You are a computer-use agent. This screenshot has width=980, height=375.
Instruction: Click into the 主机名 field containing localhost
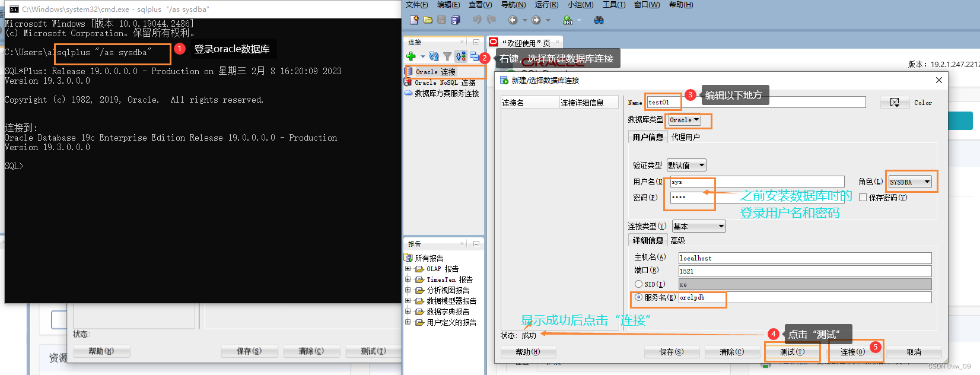pos(805,258)
